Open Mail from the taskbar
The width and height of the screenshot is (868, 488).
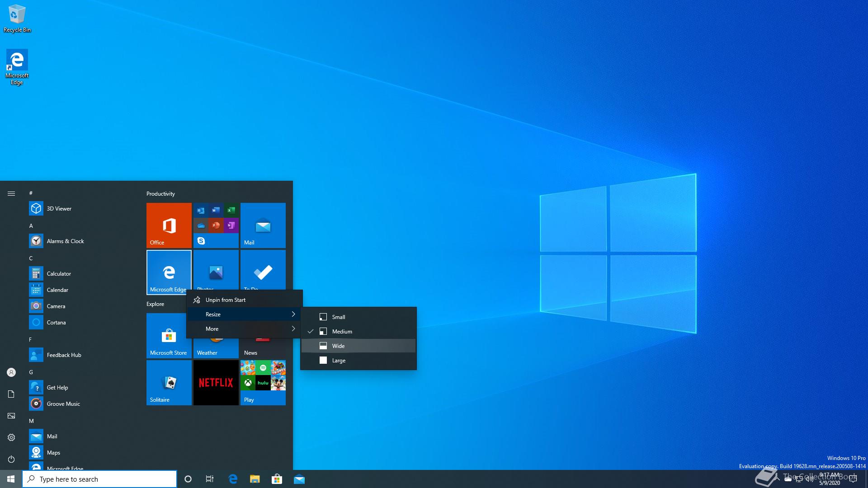(299, 479)
